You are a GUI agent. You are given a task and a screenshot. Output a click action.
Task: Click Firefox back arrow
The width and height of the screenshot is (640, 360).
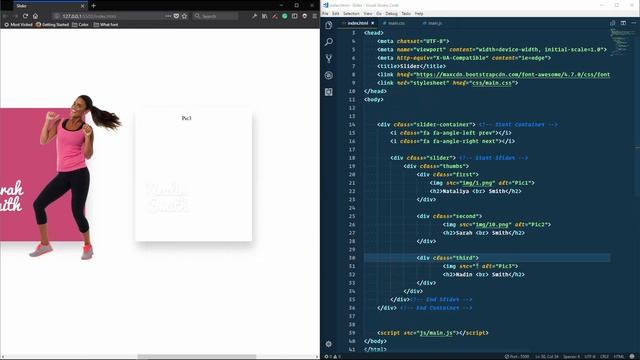5,16
